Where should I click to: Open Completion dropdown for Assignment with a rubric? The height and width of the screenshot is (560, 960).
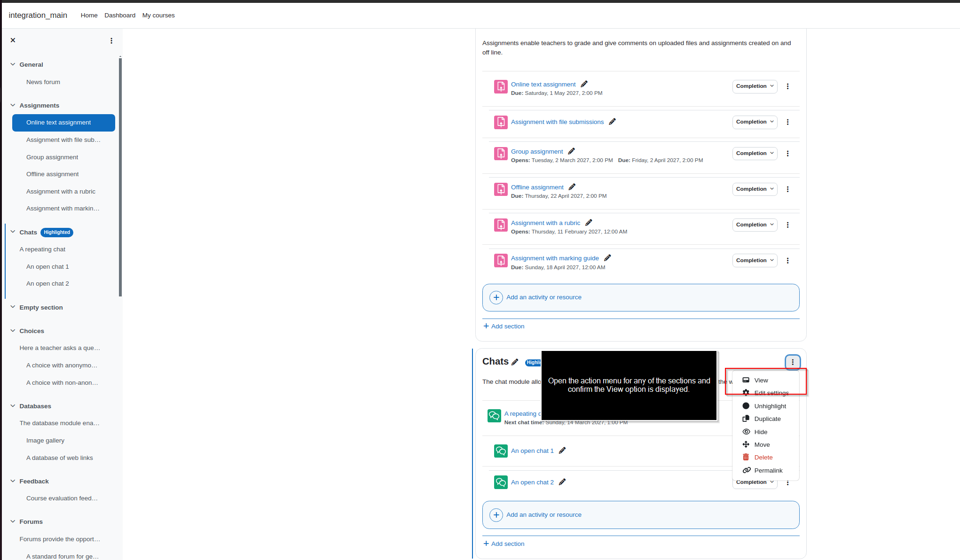click(x=755, y=225)
